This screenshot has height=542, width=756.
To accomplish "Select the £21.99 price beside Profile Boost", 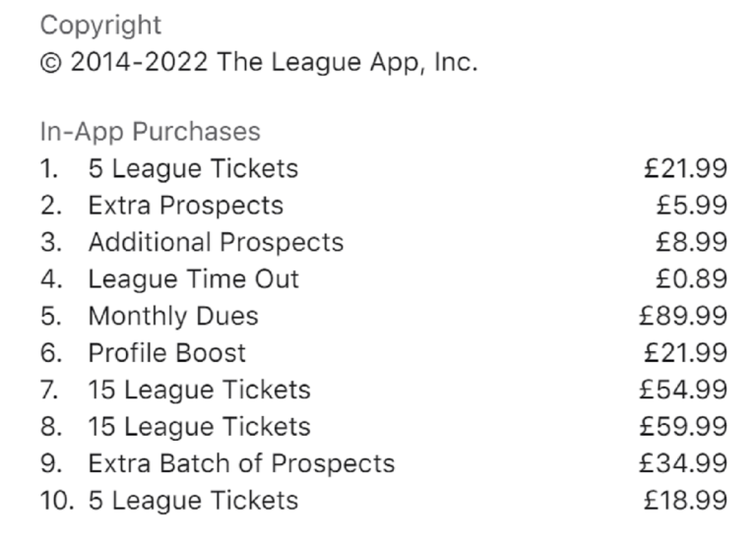I will pos(686,353).
